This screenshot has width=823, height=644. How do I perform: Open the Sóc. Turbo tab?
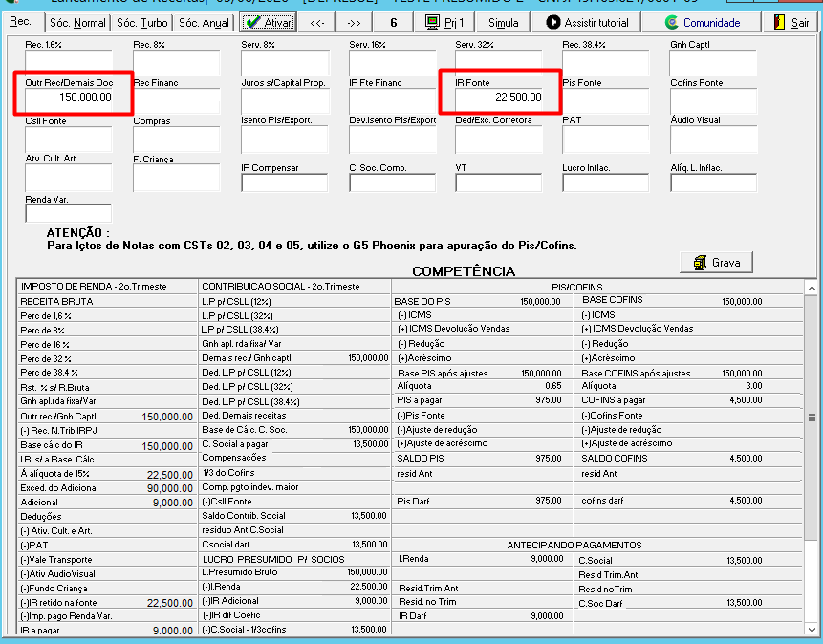click(141, 23)
